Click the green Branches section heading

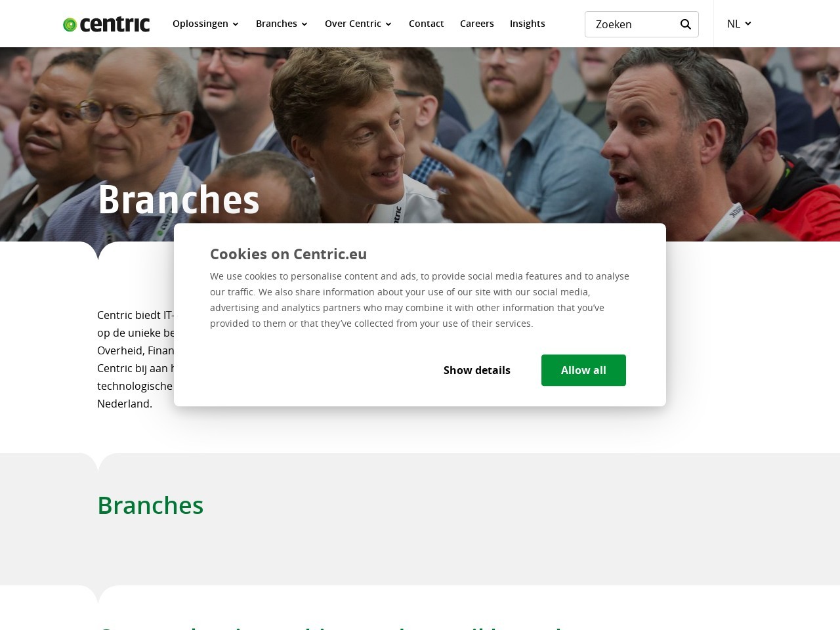(150, 505)
